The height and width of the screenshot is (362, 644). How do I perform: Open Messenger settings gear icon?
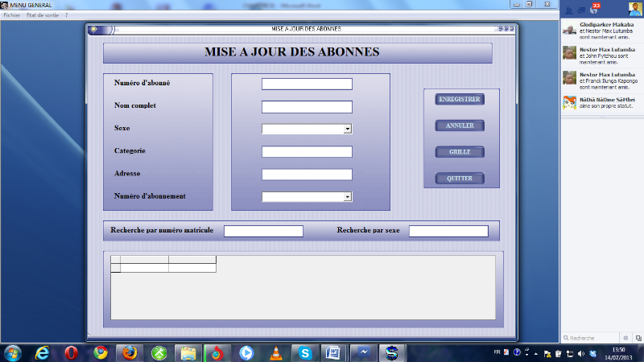625,338
